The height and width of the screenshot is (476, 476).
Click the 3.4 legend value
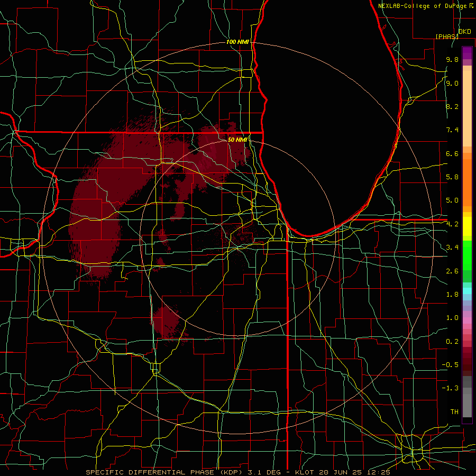point(452,248)
